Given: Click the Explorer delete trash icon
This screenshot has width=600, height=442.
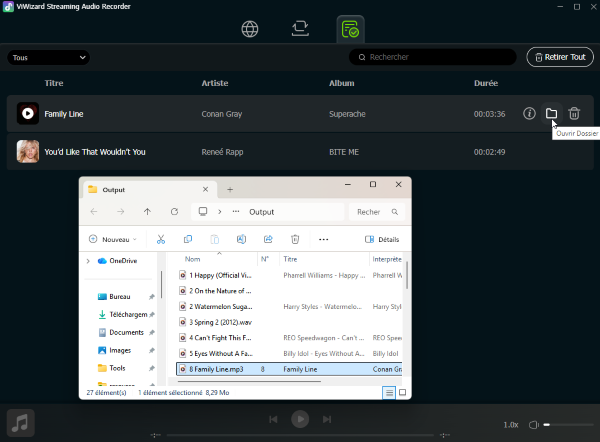Looking at the screenshot, I should [295, 239].
